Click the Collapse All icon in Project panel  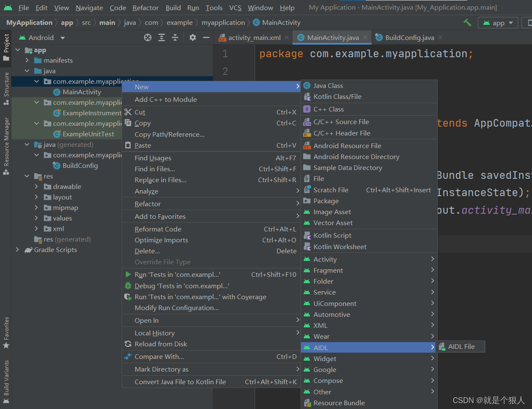click(x=175, y=37)
